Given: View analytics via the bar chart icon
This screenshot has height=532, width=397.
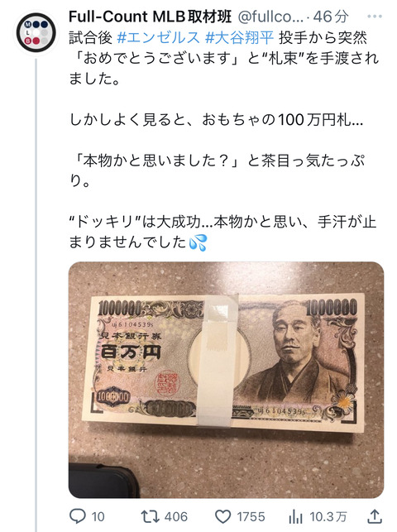Looking at the screenshot, I should (x=295, y=517).
